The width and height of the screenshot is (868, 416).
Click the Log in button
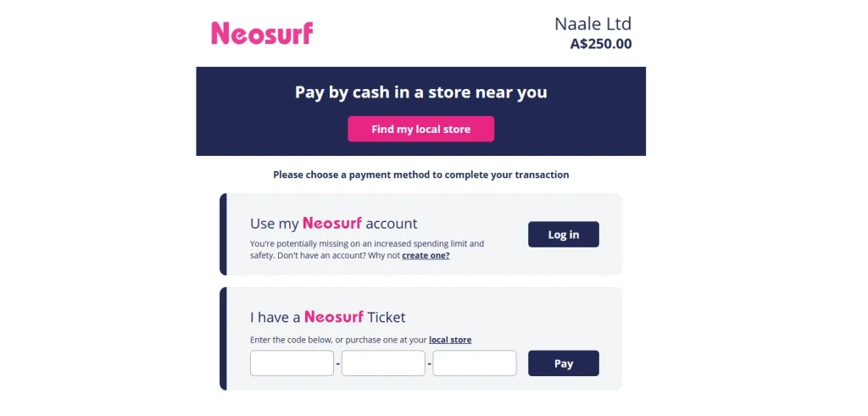click(563, 235)
